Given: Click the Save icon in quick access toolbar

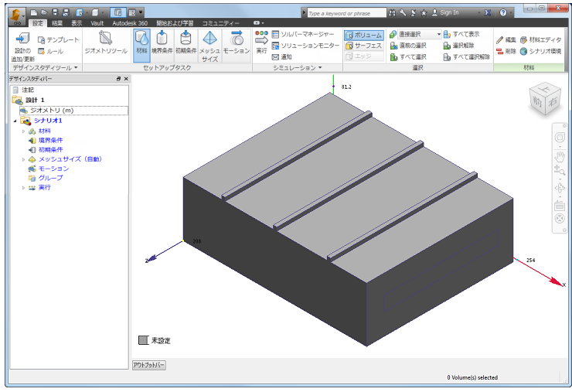Looking at the screenshot, I should pyautogui.click(x=55, y=13).
